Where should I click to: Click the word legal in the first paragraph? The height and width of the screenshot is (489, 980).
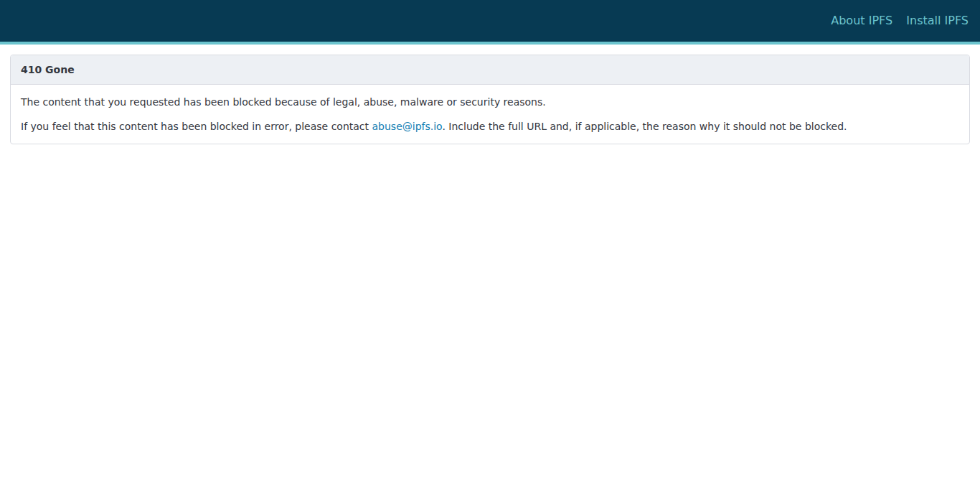click(346, 102)
